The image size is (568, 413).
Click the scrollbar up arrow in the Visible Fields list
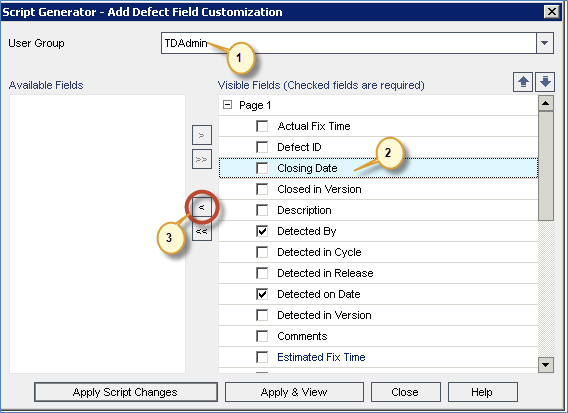546,103
